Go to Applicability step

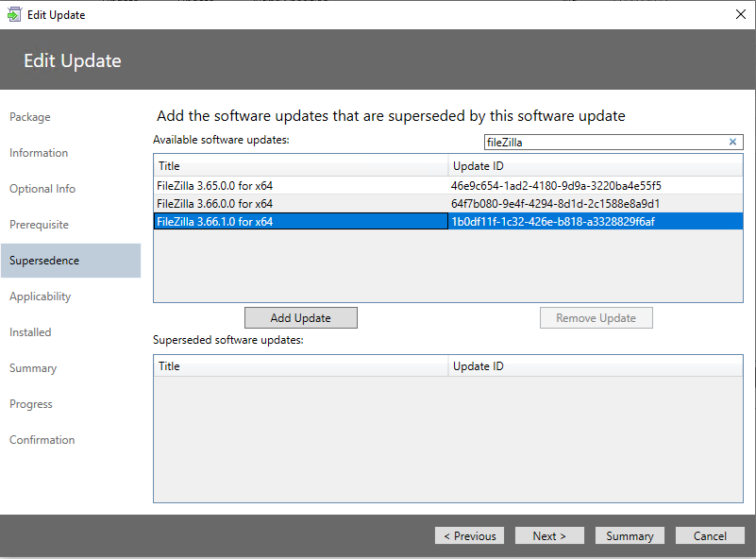tap(40, 296)
